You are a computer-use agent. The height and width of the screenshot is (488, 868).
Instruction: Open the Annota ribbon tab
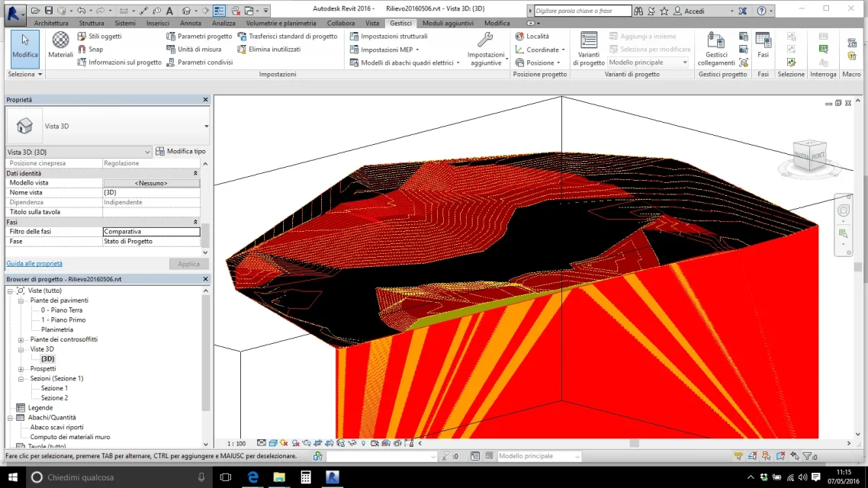click(191, 23)
